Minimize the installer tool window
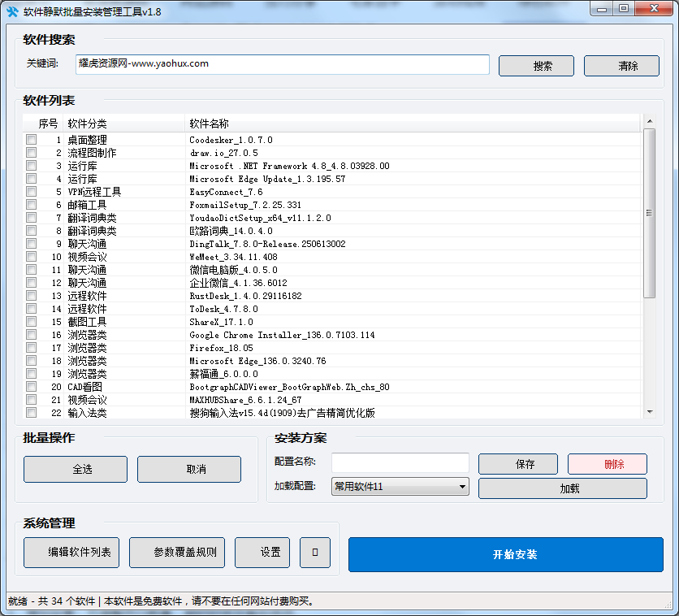679x616 pixels. click(x=601, y=9)
